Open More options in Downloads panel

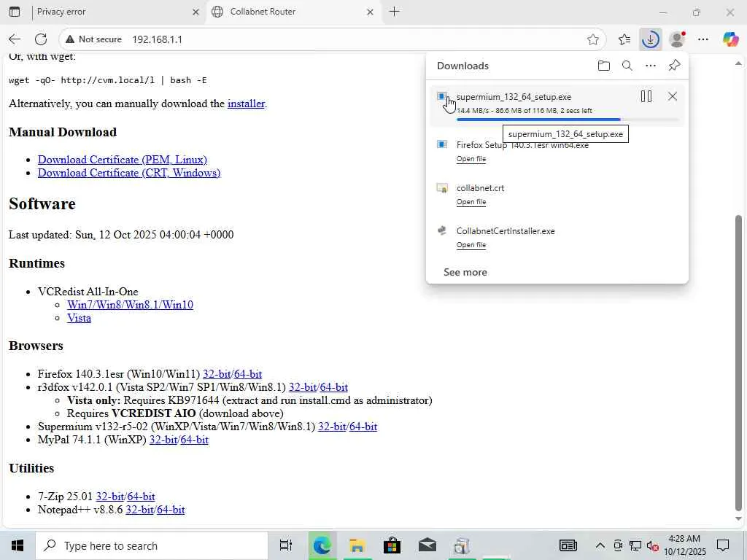click(650, 66)
